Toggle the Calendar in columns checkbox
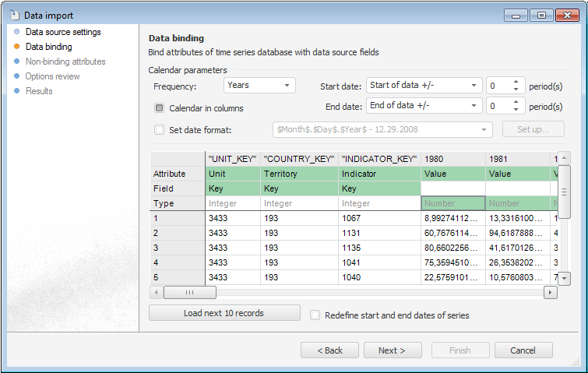588x373 pixels. click(159, 108)
